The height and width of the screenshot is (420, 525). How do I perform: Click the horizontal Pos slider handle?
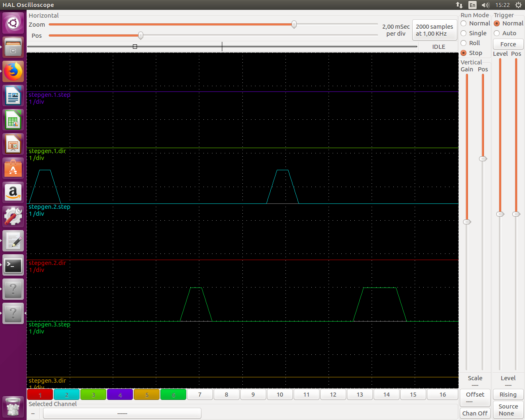(141, 36)
